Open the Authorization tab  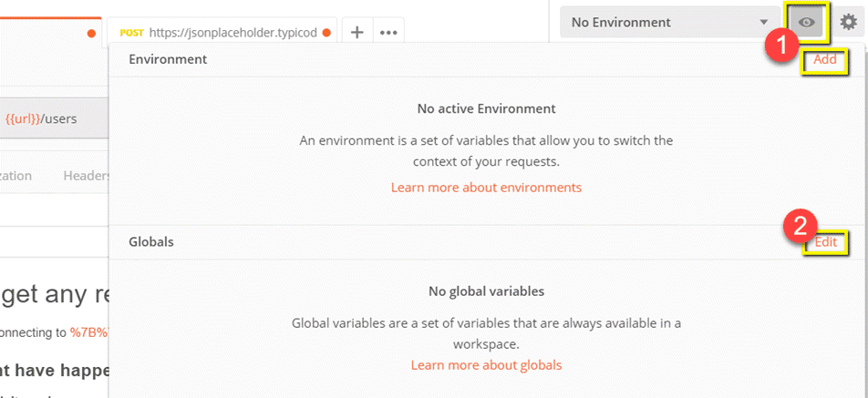point(16,176)
